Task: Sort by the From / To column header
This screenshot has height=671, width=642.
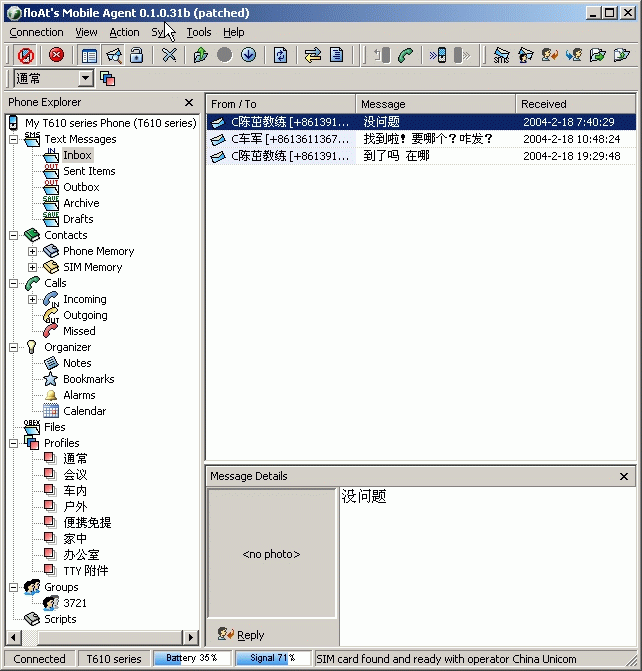Action: tap(281, 104)
